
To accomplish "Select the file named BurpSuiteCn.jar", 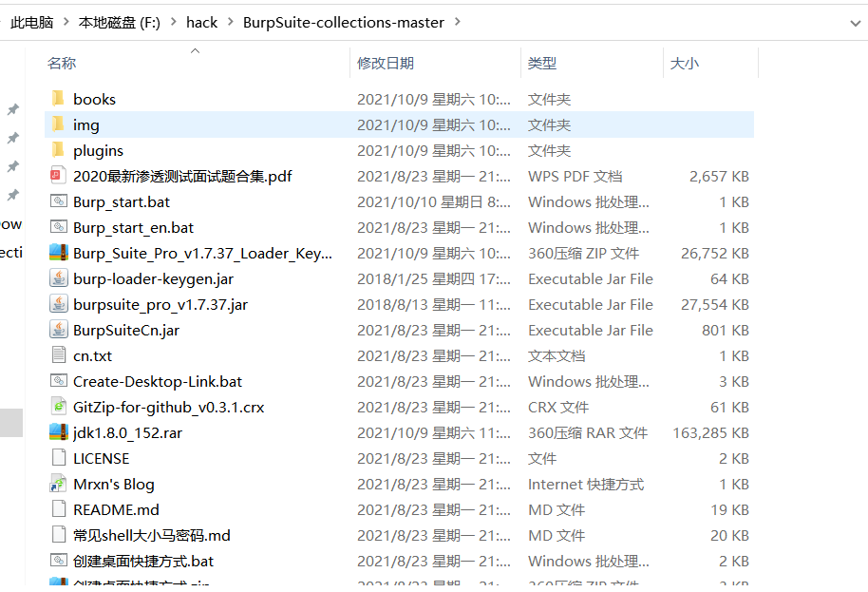I will tap(126, 330).
